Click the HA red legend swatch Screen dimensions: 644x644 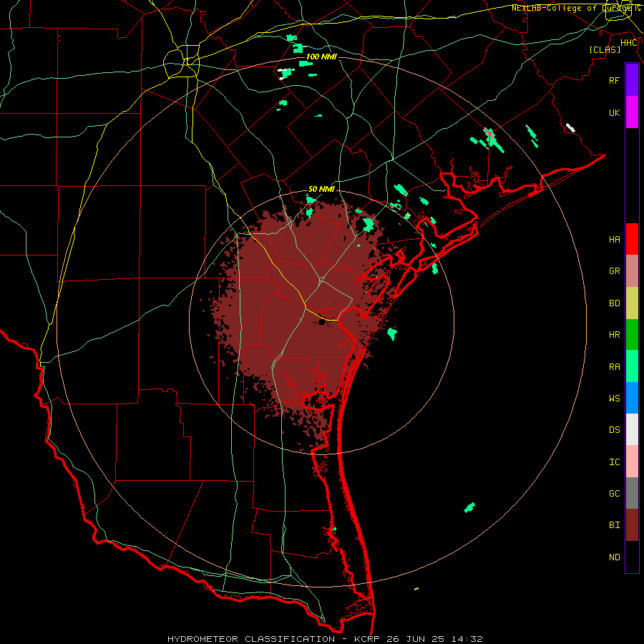[632, 239]
